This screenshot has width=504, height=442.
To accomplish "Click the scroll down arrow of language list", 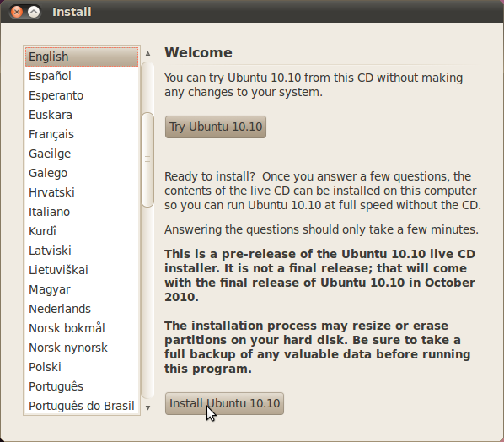I will pyautogui.click(x=147, y=408).
